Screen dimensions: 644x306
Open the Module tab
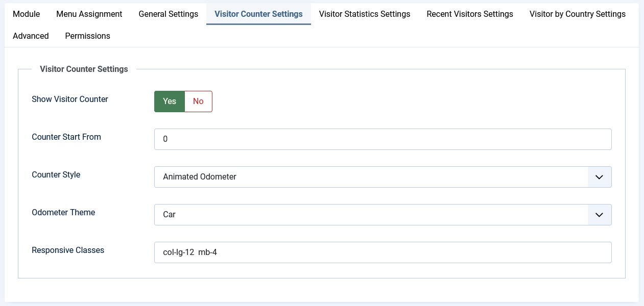coord(26,14)
